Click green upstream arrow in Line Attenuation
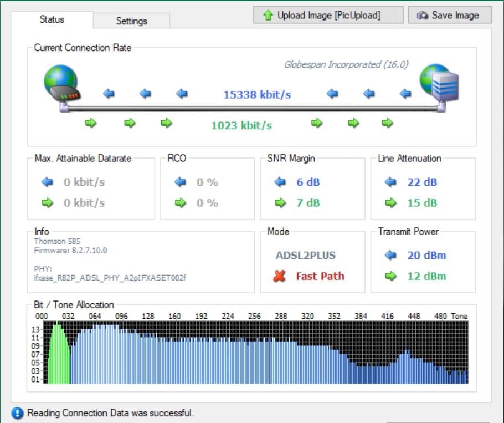Viewport: 504px width, 423px height. point(391,203)
